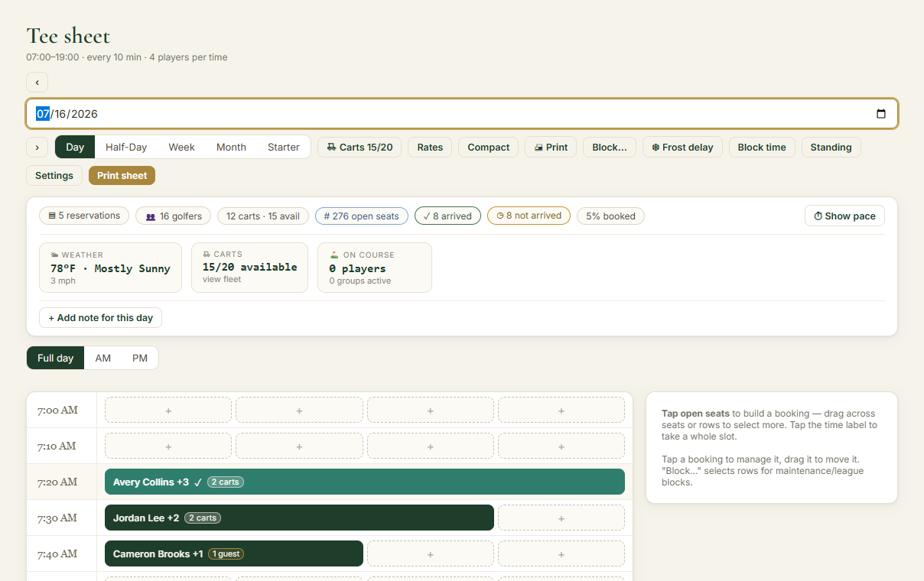Viewport: 924px width, 581px height.
Task: Open the calendar picker icon in date field
Action: pyautogui.click(x=880, y=114)
